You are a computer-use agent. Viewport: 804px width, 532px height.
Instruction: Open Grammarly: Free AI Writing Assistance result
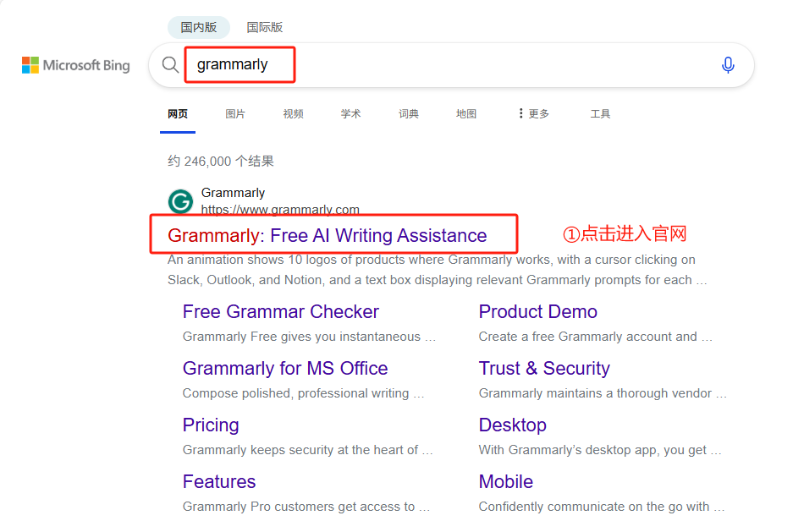(328, 235)
